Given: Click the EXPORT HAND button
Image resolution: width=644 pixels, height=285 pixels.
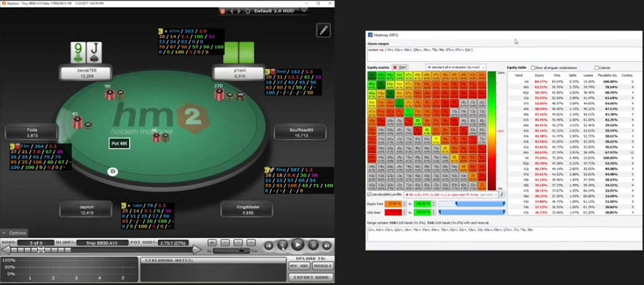Looking at the screenshot, I should 311,277.
